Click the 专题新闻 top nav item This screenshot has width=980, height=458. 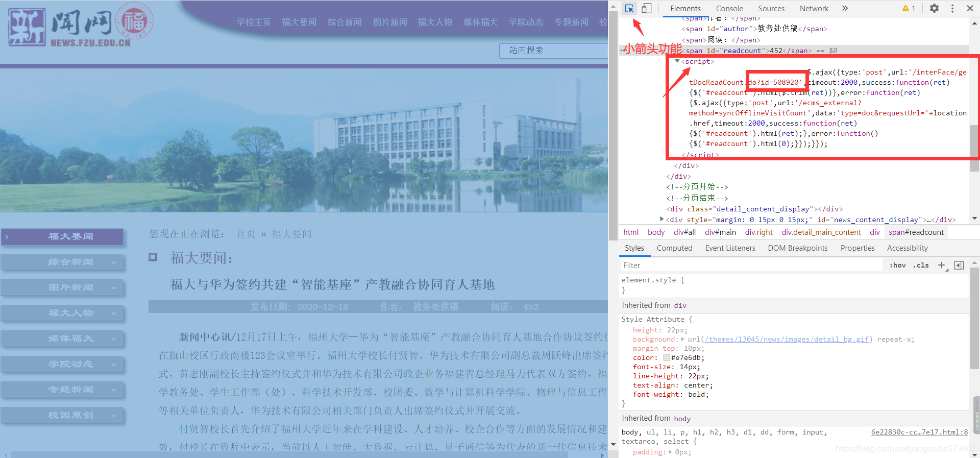[x=571, y=22]
